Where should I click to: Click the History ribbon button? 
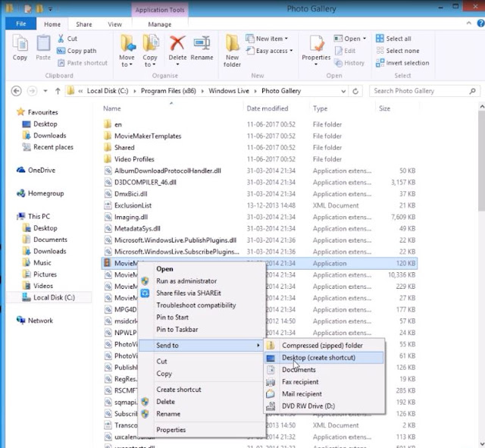click(x=349, y=63)
